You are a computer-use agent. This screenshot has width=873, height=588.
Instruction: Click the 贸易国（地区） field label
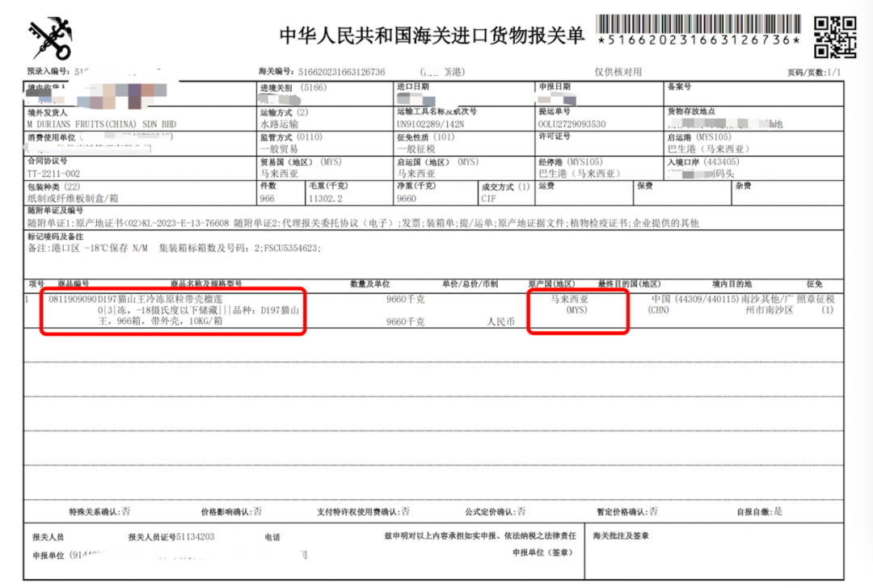coord(301,162)
